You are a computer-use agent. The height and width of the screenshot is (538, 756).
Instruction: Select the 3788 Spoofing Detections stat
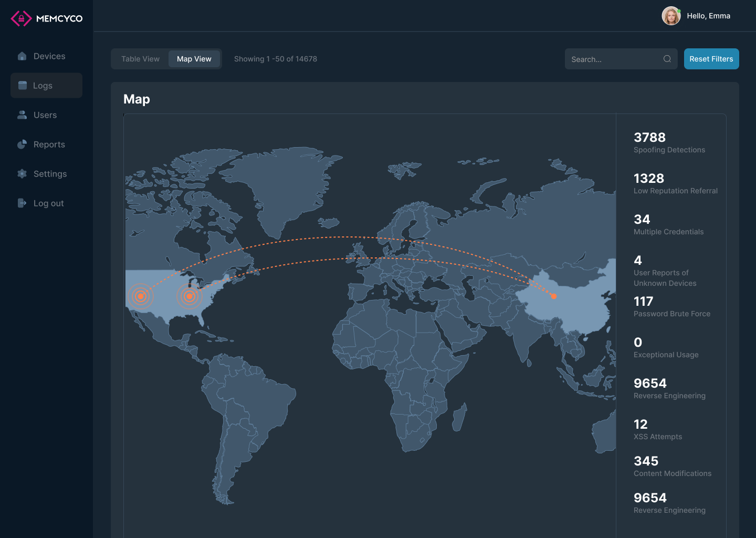[669, 143]
